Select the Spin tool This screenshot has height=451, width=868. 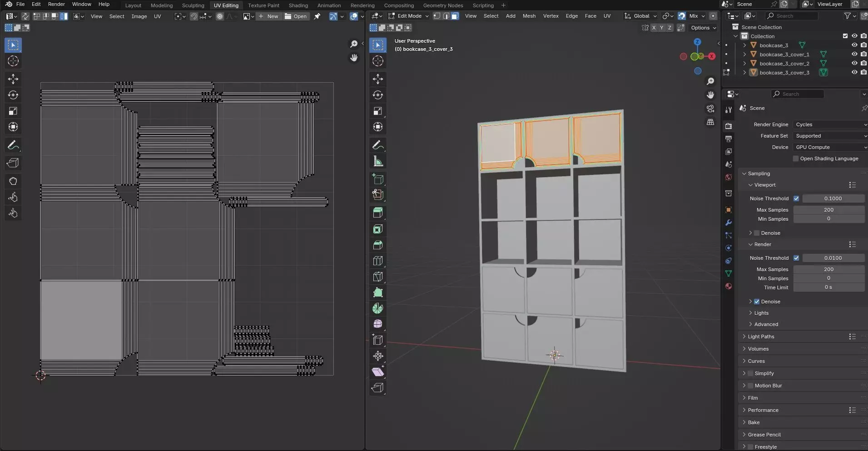click(x=378, y=308)
